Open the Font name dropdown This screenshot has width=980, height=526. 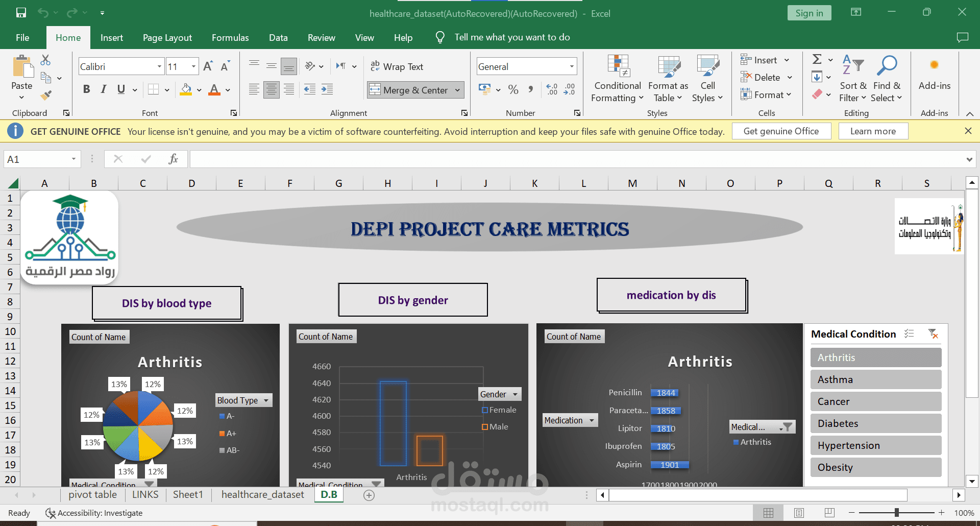(x=159, y=66)
